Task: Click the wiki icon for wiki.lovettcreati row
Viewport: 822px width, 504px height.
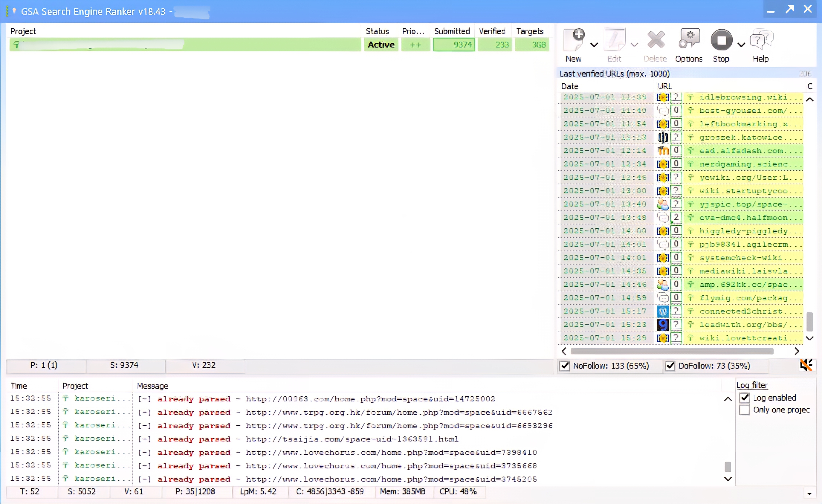Action: tap(663, 338)
